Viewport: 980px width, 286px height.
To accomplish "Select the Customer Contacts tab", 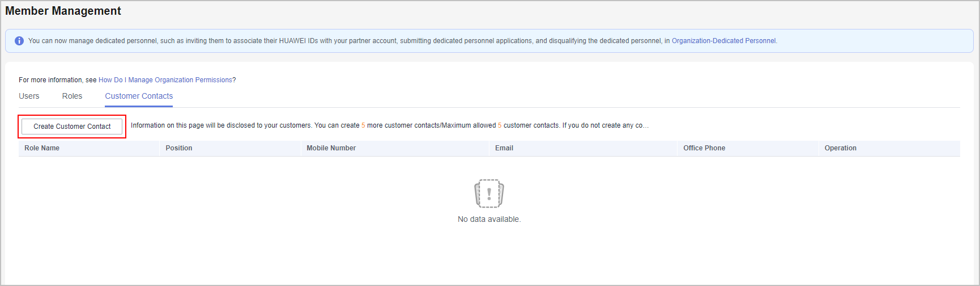I will [139, 96].
